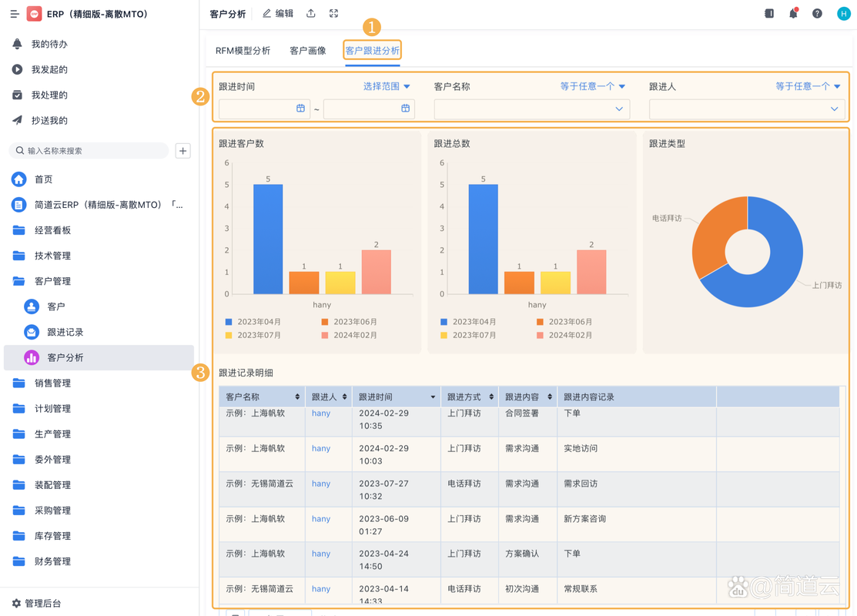Open 跟进记录 form entry

pyautogui.click(x=54, y=333)
